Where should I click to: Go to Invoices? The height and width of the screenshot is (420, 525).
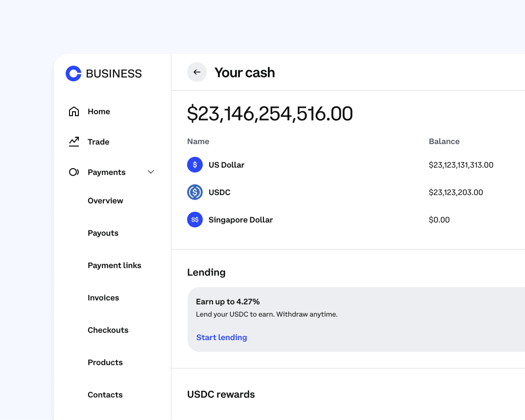103,298
